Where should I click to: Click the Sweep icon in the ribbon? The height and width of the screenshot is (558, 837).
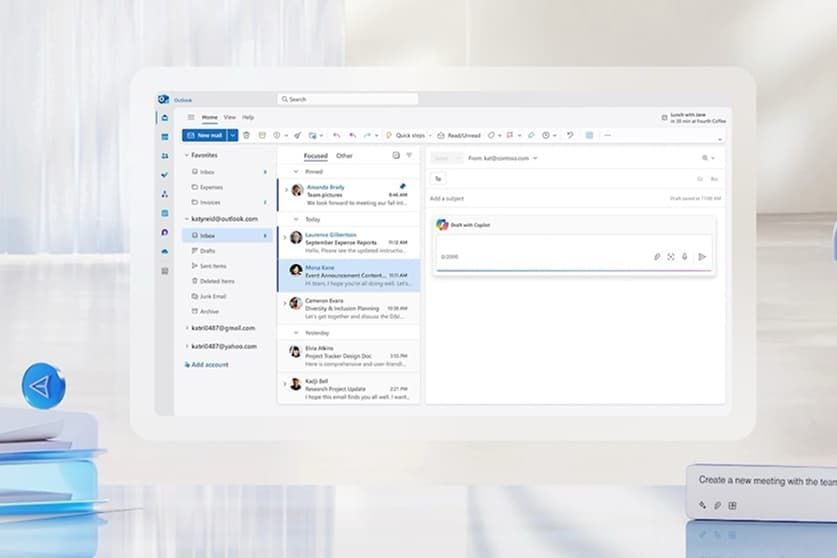point(297,136)
